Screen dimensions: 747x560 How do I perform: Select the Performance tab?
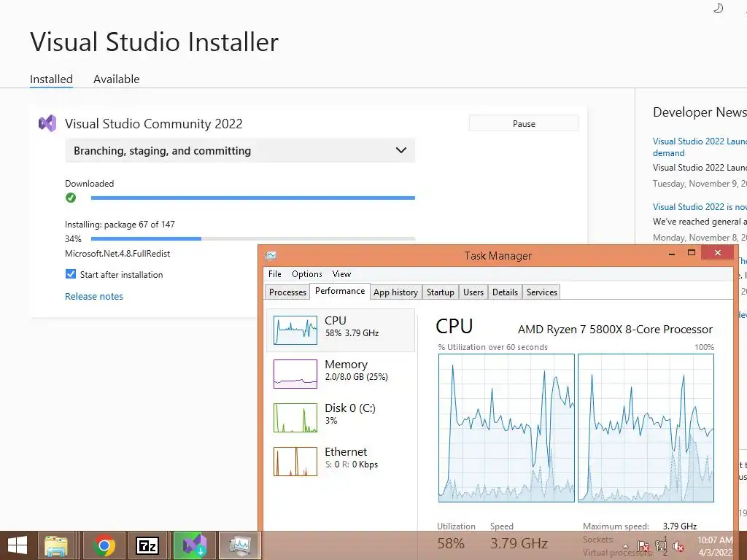(340, 291)
